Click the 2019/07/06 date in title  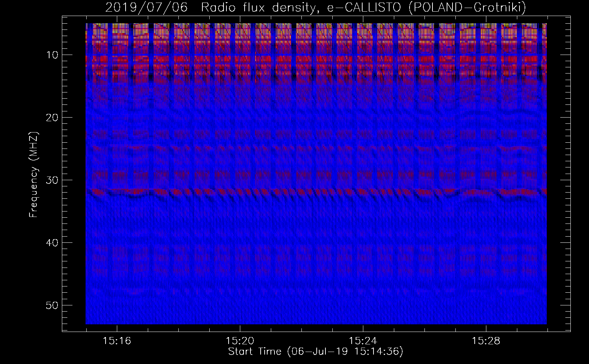pos(146,7)
